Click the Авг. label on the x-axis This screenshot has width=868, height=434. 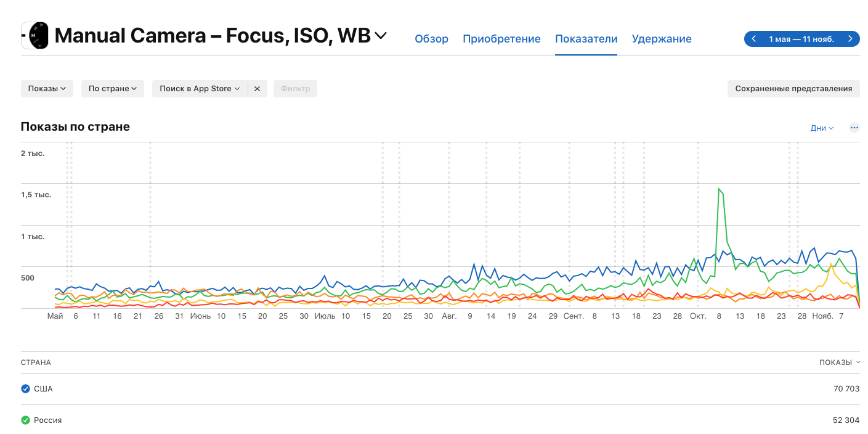coord(450,316)
